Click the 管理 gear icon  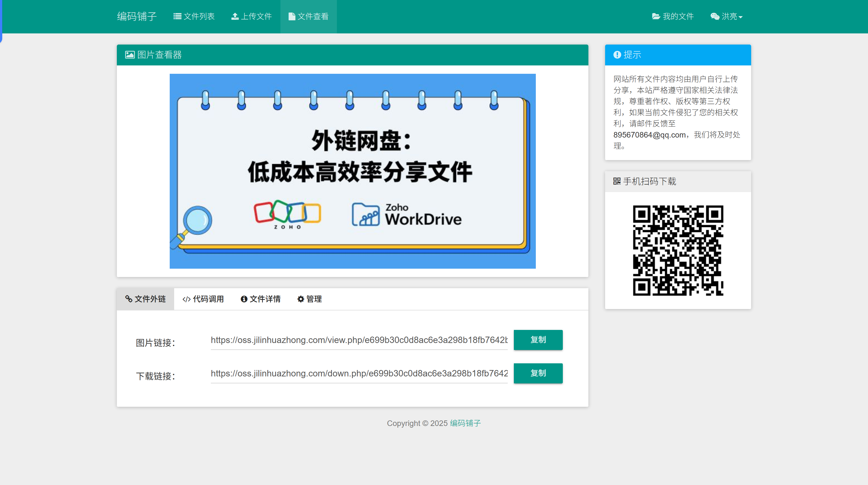point(300,299)
